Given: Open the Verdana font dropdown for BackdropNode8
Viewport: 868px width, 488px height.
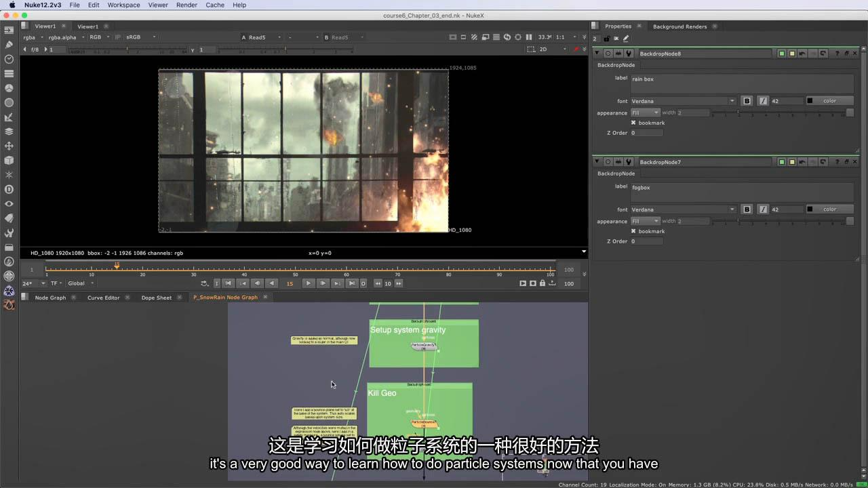Looking at the screenshot, I should tap(683, 101).
